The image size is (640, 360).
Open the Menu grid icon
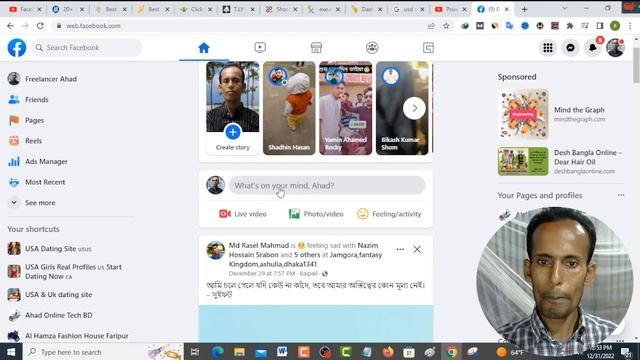pyautogui.click(x=548, y=48)
